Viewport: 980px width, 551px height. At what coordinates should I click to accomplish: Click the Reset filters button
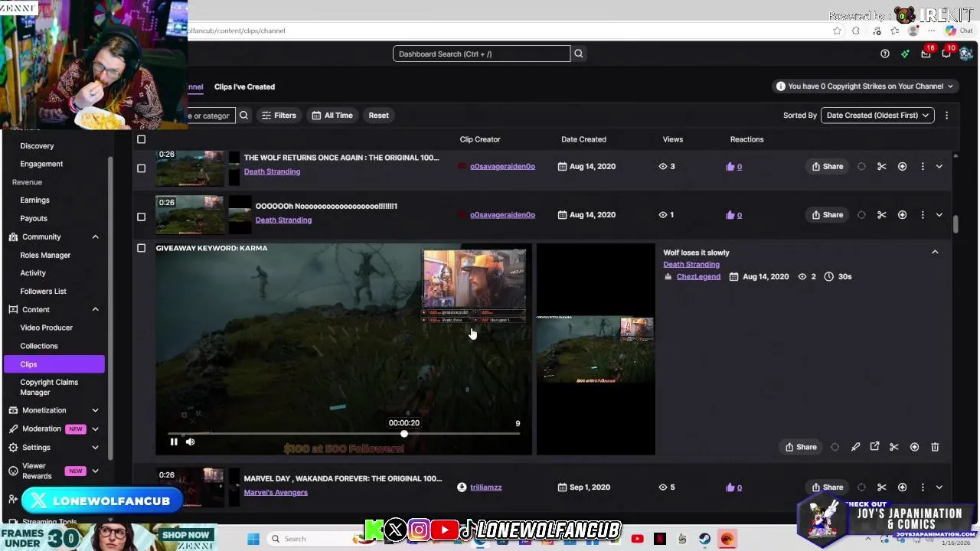click(378, 116)
